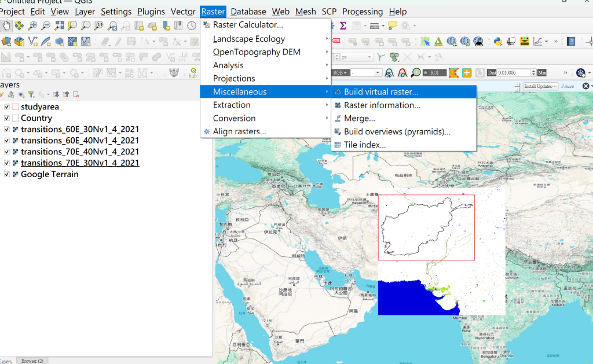
Task: Choose Build virtual raster in the submenu
Action: [404, 92]
